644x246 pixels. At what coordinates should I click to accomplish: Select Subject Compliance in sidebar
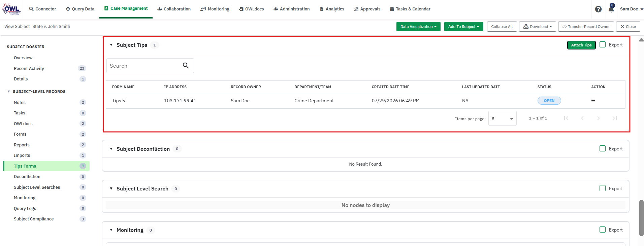coord(34,219)
